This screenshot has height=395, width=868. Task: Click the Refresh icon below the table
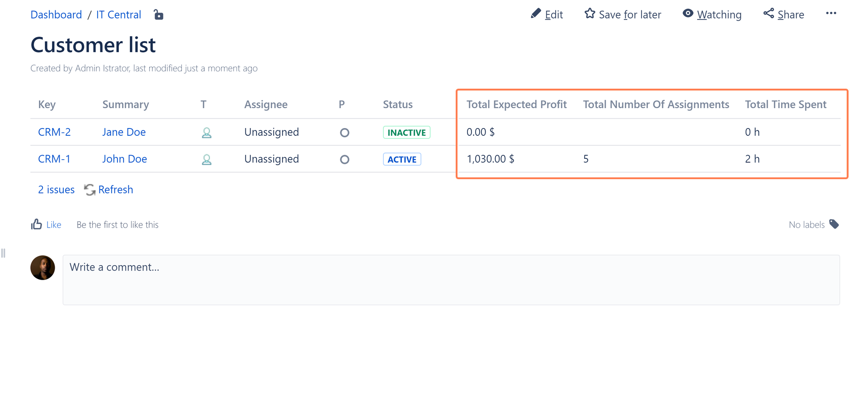(x=90, y=190)
